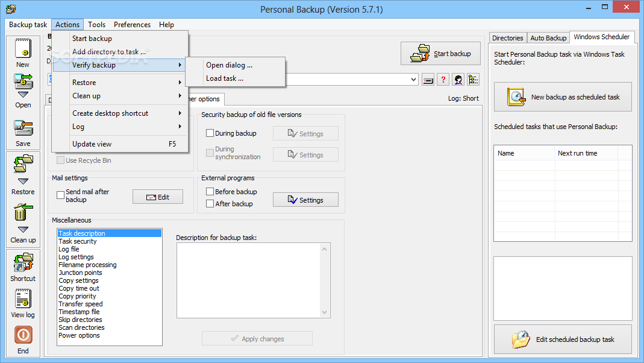Click description box scrollbar down arrow
Image resolution: width=644 pixels, height=363 pixels.
click(325, 312)
